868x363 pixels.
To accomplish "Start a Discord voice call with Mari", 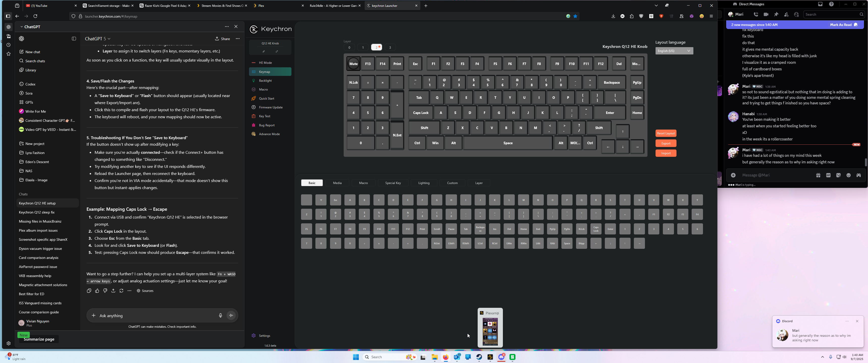I will [756, 14].
